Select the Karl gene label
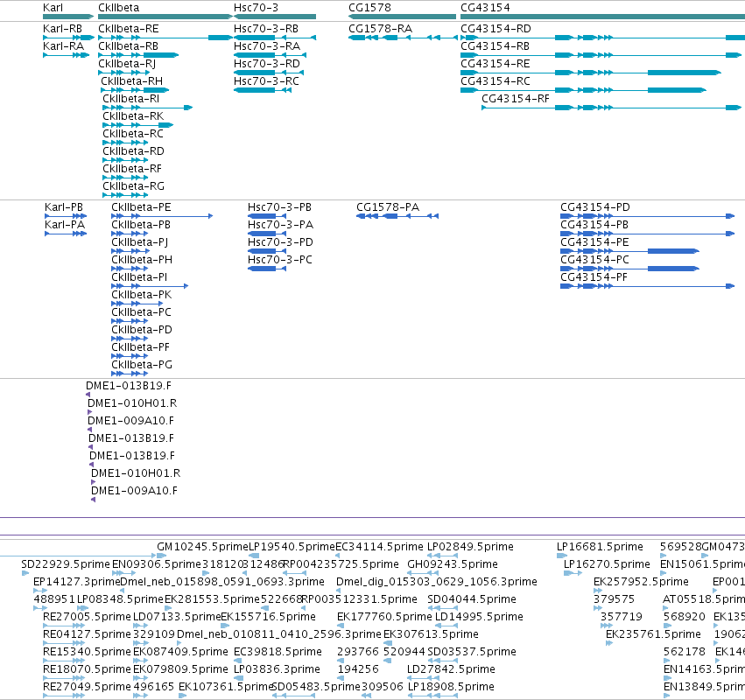The image size is (745, 700). pos(53,8)
